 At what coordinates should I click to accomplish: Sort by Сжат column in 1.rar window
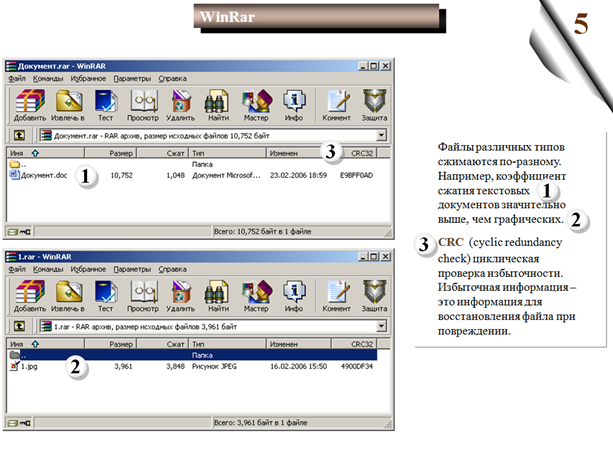pyautogui.click(x=162, y=344)
